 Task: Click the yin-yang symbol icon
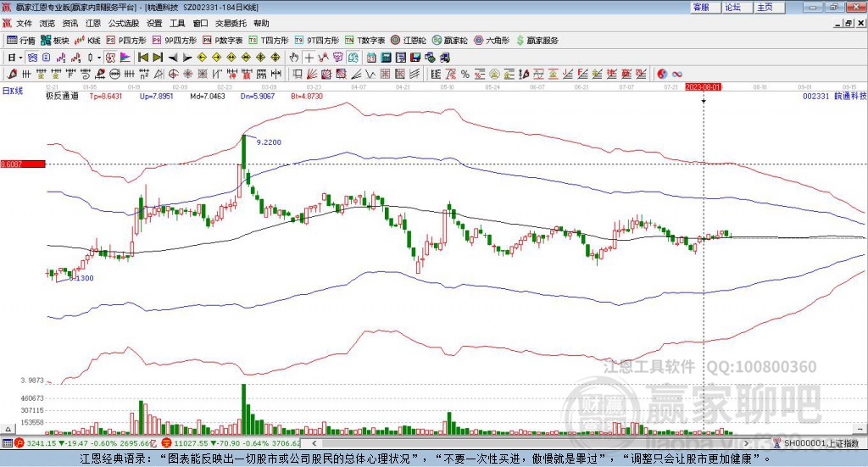click(x=662, y=74)
